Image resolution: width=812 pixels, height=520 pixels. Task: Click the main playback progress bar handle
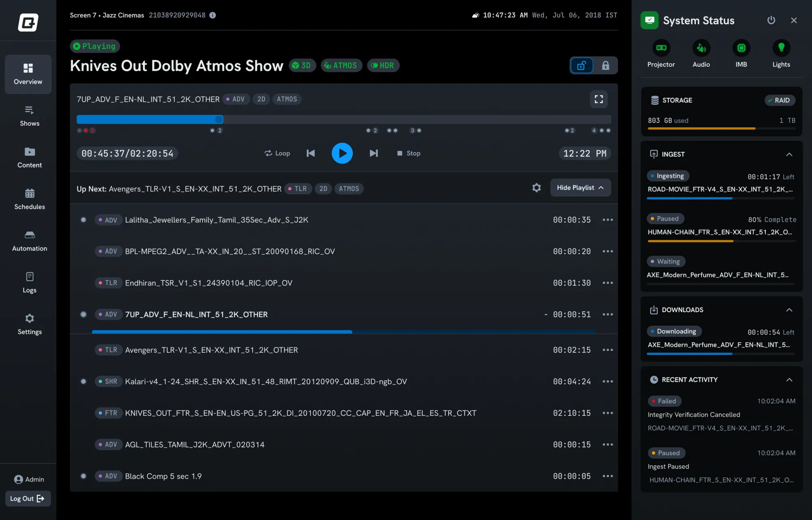pos(219,119)
